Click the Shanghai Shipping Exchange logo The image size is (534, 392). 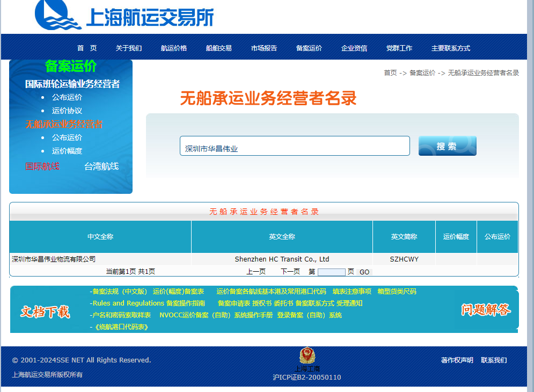click(x=125, y=15)
